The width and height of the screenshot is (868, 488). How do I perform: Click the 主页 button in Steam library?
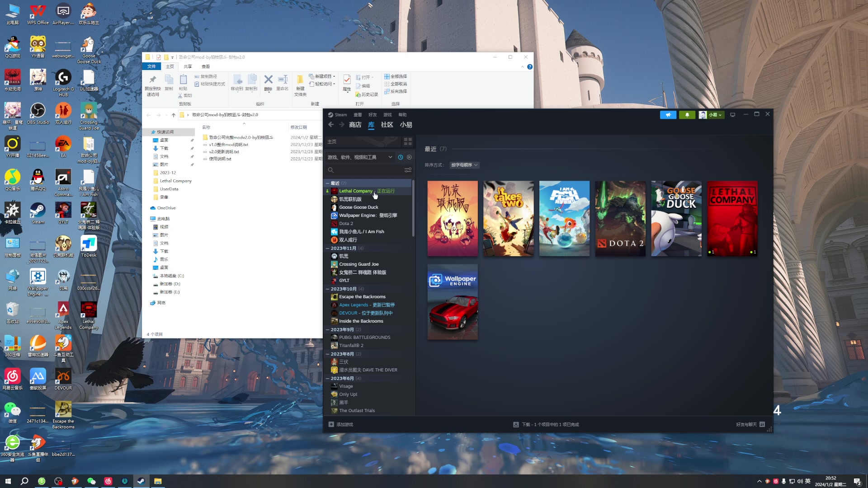click(363, 142)
